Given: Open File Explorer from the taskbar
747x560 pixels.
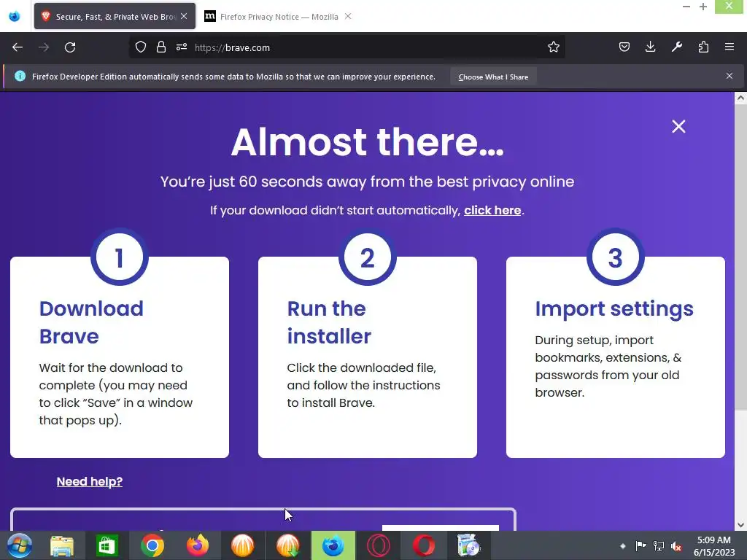Looking at the screenshot, I should coord(62,545).
